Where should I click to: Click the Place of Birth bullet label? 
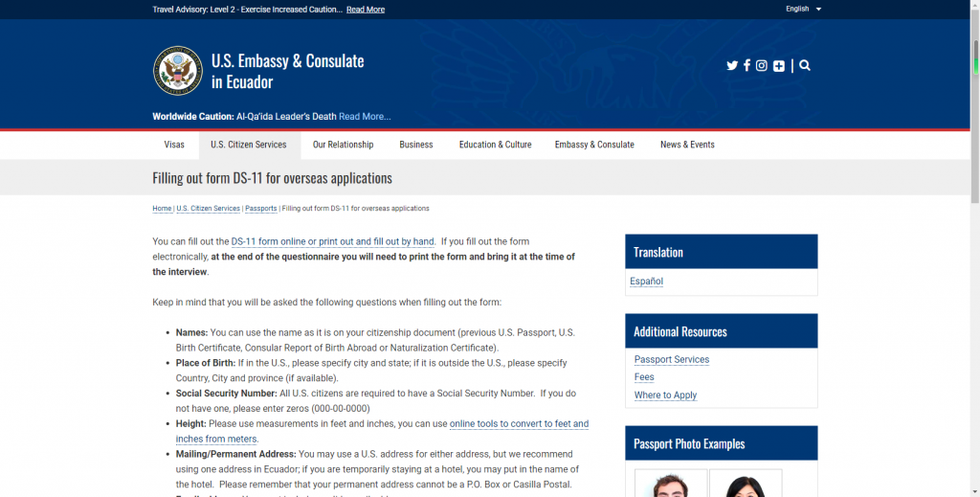206,363
